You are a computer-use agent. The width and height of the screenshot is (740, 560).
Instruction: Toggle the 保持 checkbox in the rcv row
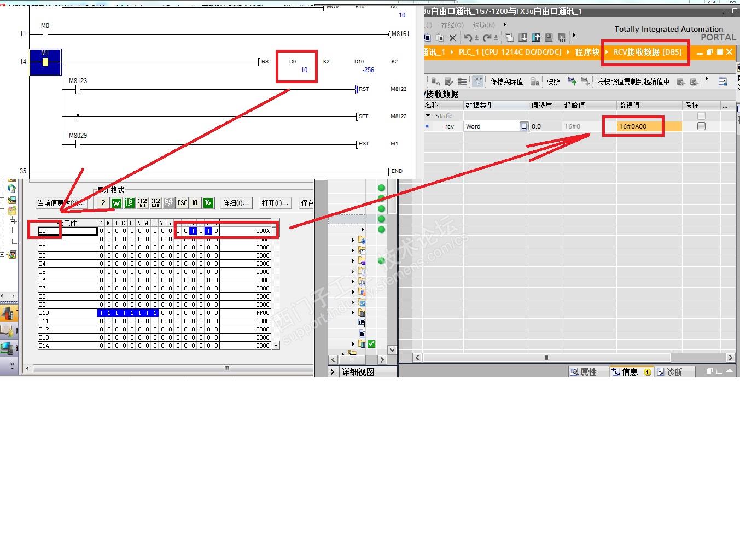click(701, 126)
